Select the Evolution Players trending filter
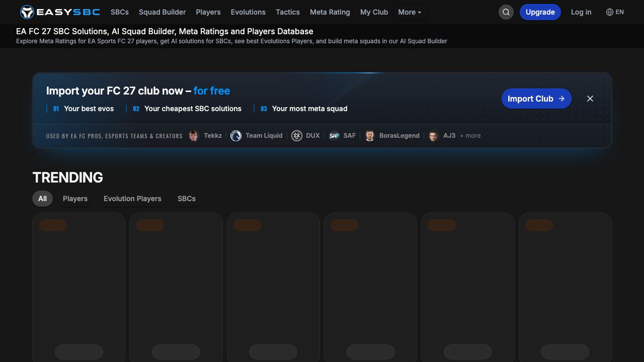 (132, 199)
